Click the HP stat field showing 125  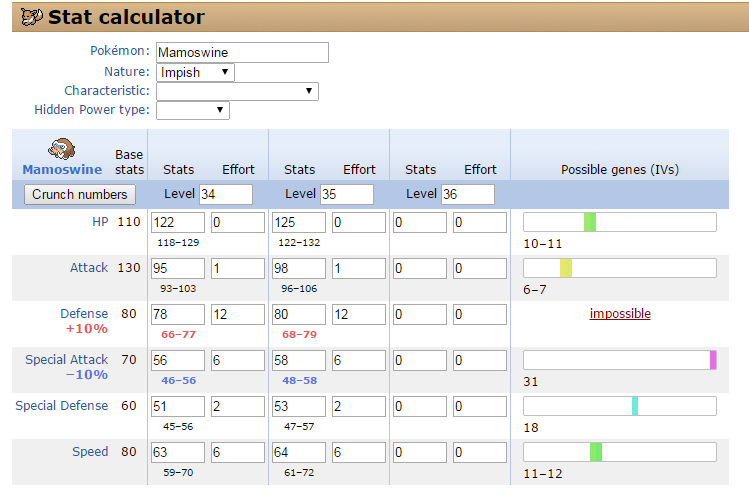pyautogui.click(x=299, y=223)
